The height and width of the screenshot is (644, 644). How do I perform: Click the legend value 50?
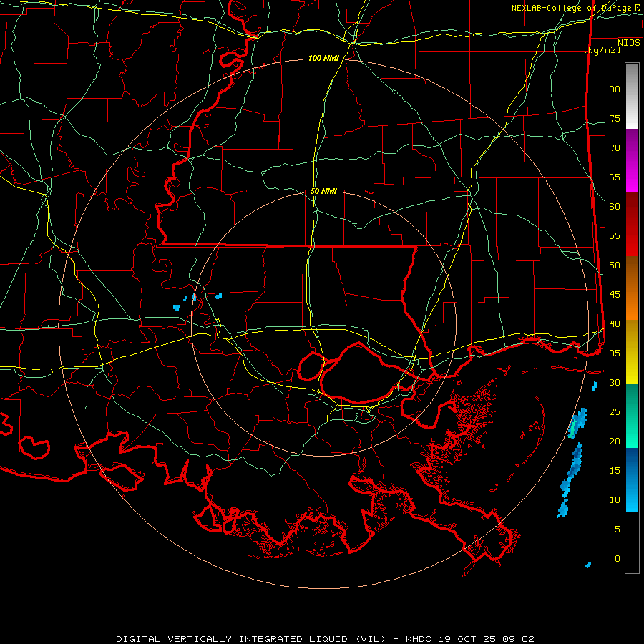(x=615, y=265)
